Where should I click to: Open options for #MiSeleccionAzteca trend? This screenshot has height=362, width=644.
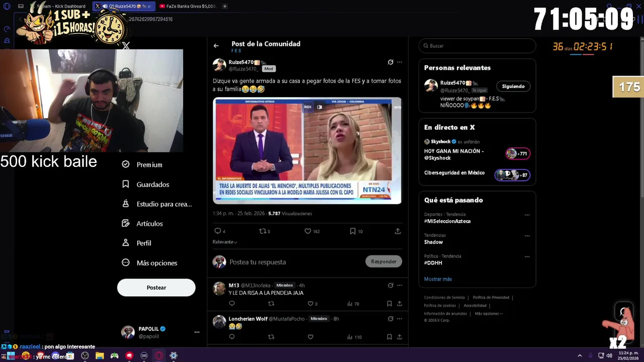click(527, 215)
